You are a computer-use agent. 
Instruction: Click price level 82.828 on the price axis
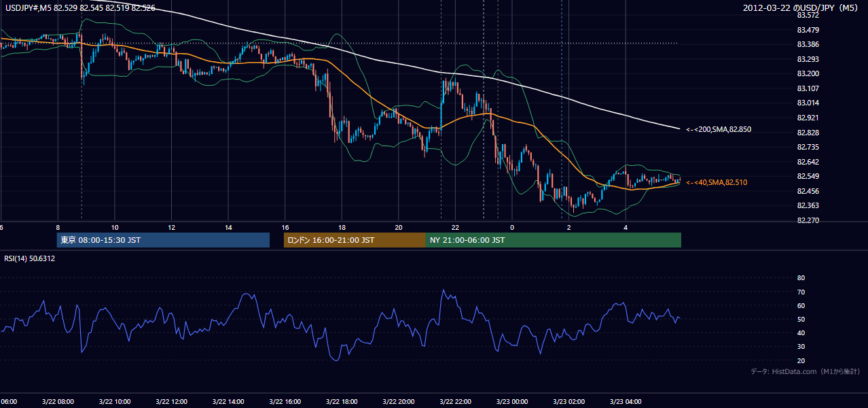(808, 132)
